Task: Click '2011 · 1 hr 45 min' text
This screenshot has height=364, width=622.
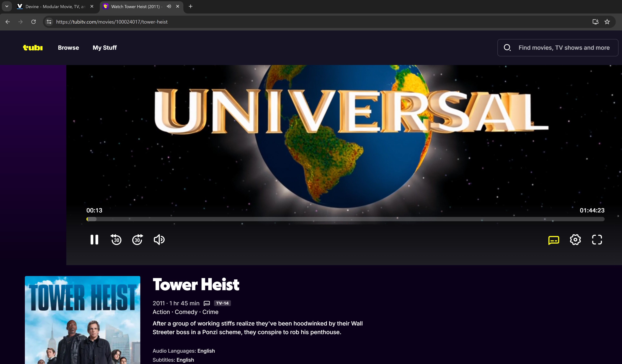Action: (x=176, y=303)
